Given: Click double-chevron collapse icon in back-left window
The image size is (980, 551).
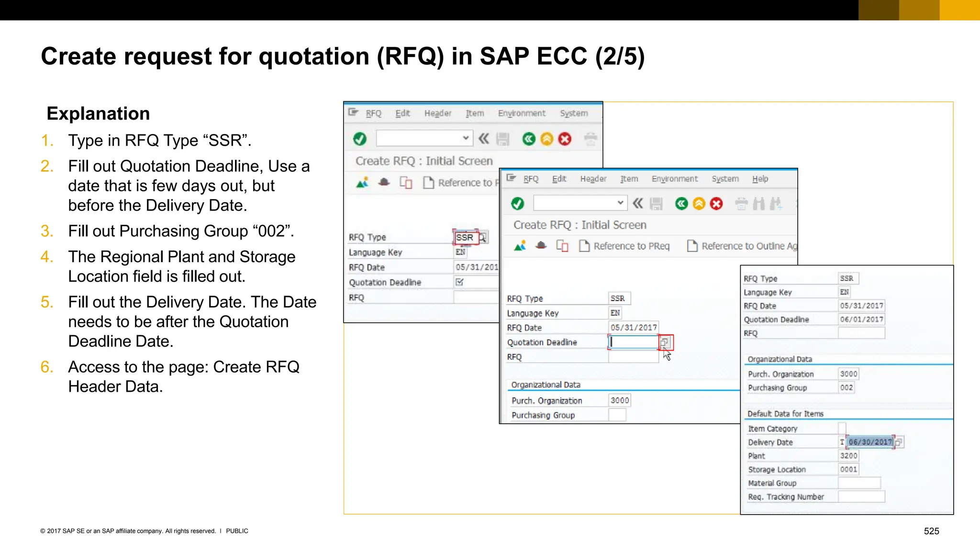Looking at the screenshot, I should tap(484, 139).
